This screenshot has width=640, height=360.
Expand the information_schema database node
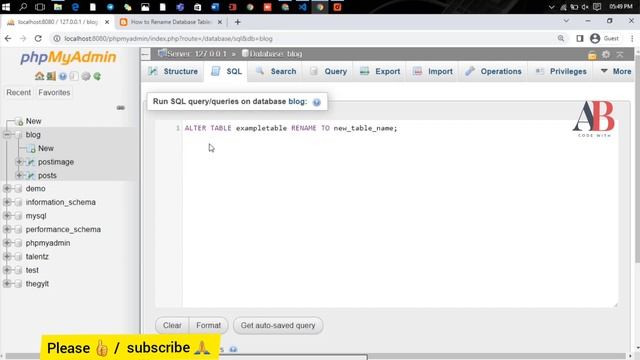7,202
